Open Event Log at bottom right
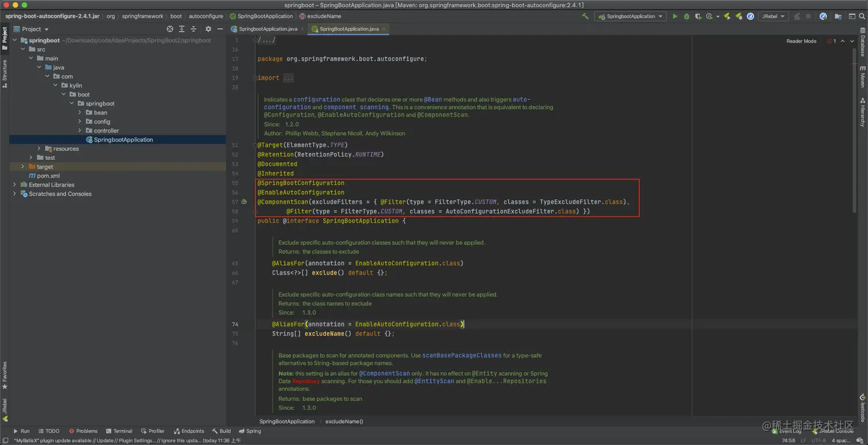Viewport: 868px width, 445px height. [x=786, y=431]
